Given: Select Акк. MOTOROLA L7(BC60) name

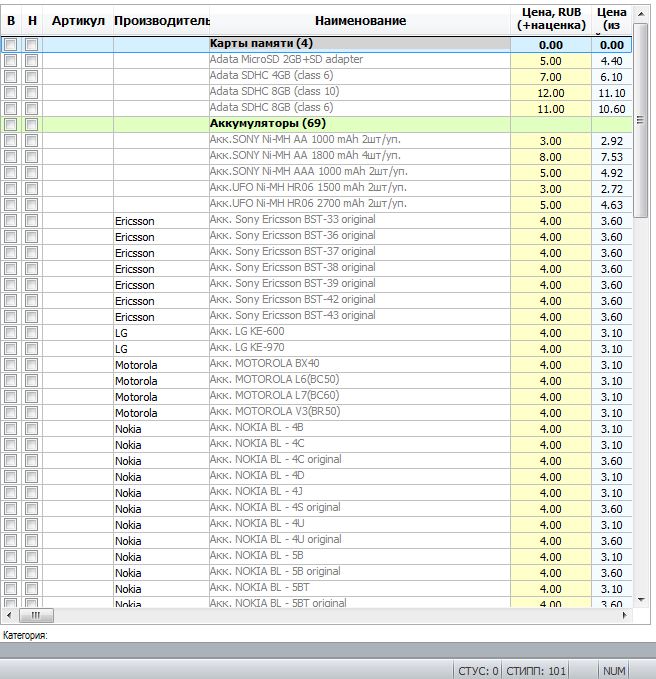Looking at the screenshot, I should click(275, 395).
